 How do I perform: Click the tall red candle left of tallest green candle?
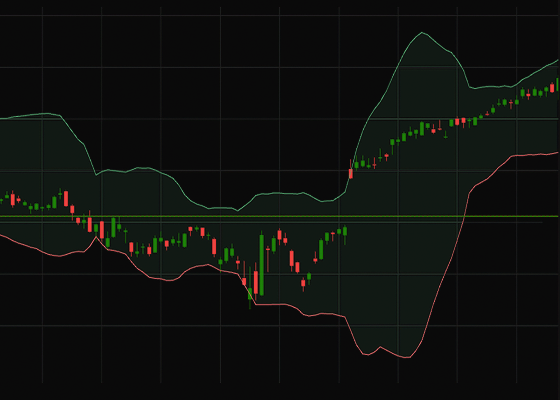(x=256, y=282)
